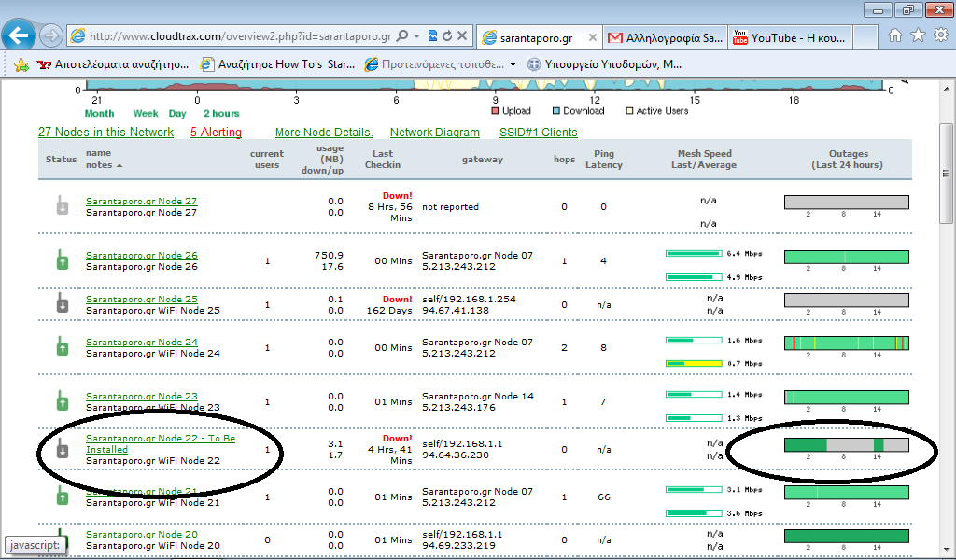
Task: Select the Day graph range
Action: [177, 113]
